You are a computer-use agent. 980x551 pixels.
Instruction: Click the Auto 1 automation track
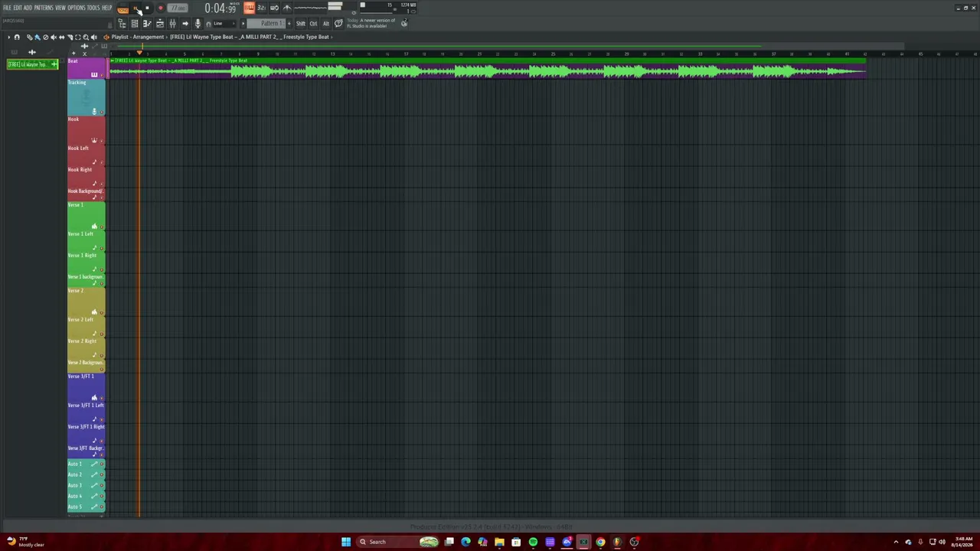tap(86, 464)
